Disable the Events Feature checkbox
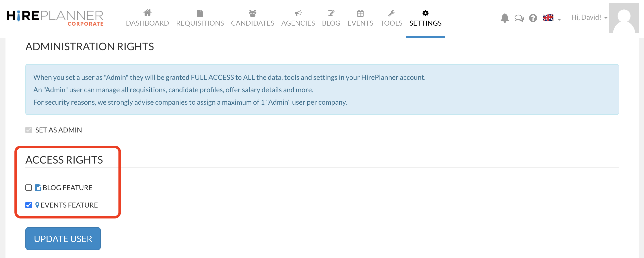The height and width of the screenshot is (258, 644). [28, 205]
